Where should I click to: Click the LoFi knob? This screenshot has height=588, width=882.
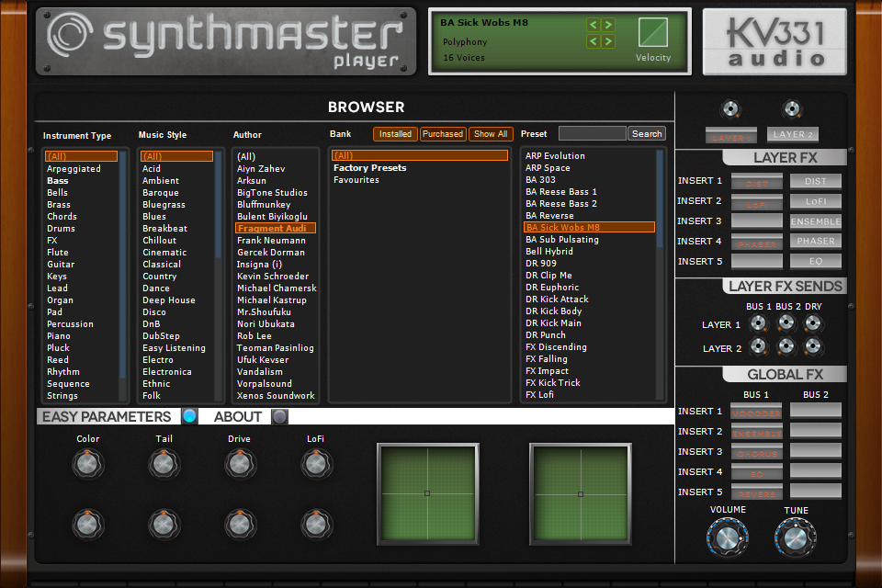tap(316, 464)
